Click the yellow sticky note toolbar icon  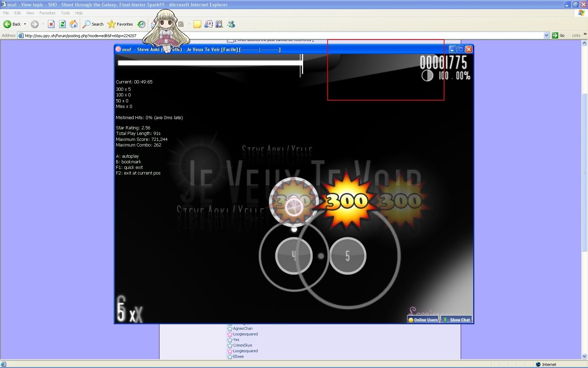pyautogui.click(x=197, y=24)
